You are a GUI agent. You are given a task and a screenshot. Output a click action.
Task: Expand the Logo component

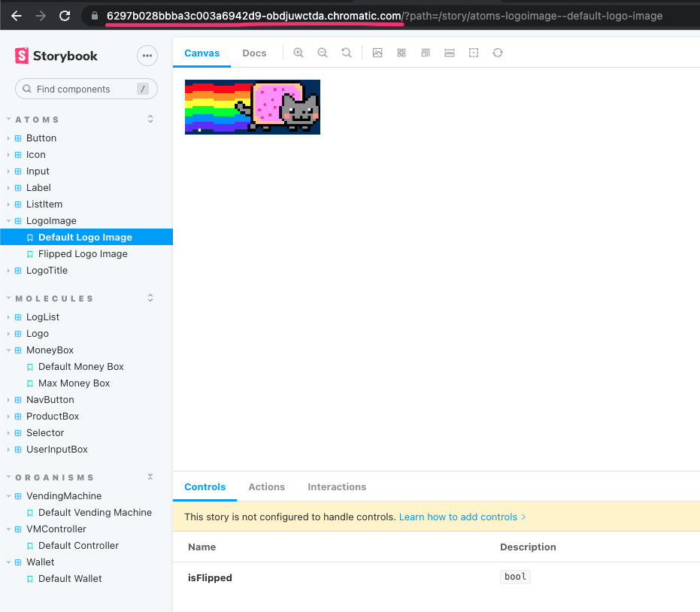[x=38, y=334]
